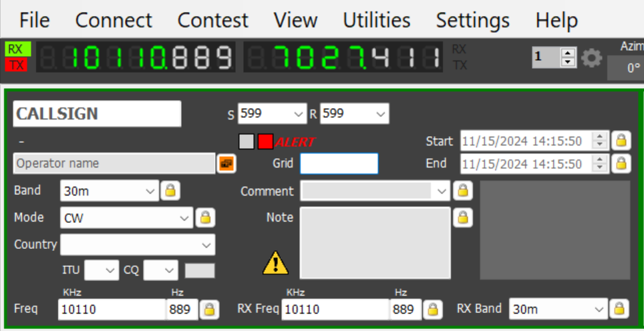This screenshot has height=331, width=644.
Task: Expand the S report 599 dropdown
Action: (299, 113)
